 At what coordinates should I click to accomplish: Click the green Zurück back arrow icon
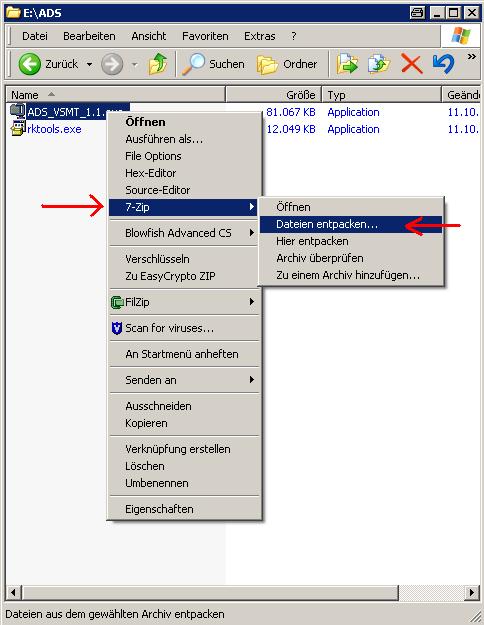pyautogui.click(x=30, y=64)
